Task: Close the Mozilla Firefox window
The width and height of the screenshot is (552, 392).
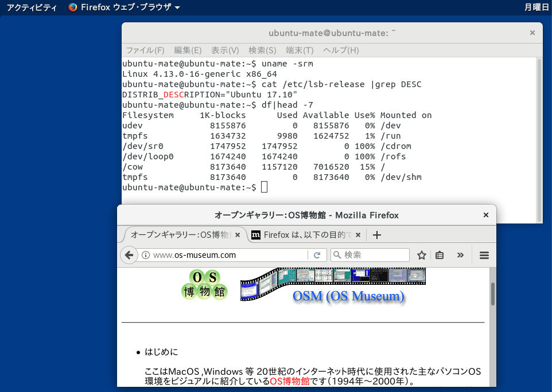Action: pyautogui.click(x=486, y=215)
